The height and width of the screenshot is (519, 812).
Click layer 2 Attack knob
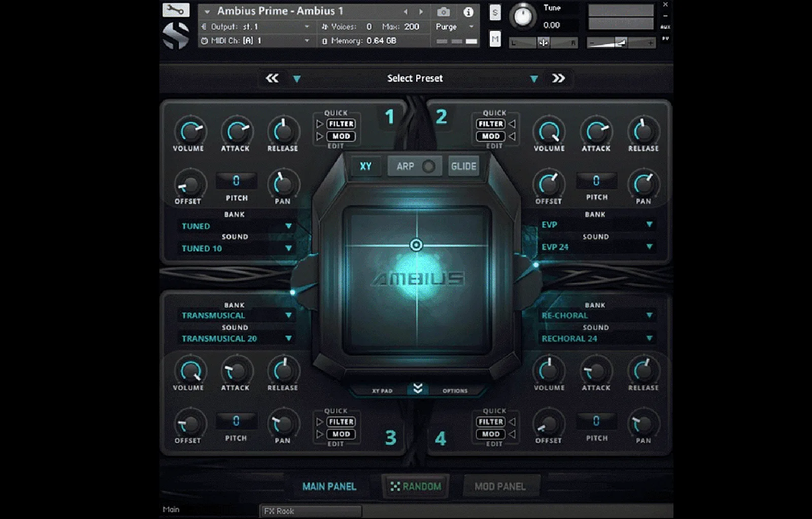596,131
